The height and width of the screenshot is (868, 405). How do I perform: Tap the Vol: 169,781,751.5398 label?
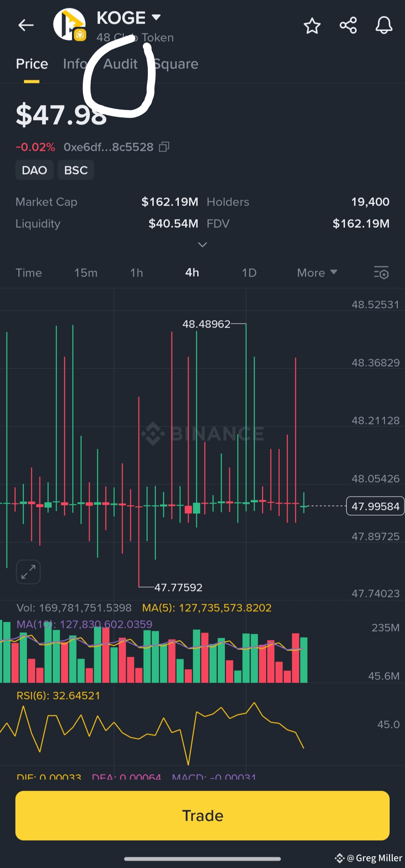(x=74, y=608)
